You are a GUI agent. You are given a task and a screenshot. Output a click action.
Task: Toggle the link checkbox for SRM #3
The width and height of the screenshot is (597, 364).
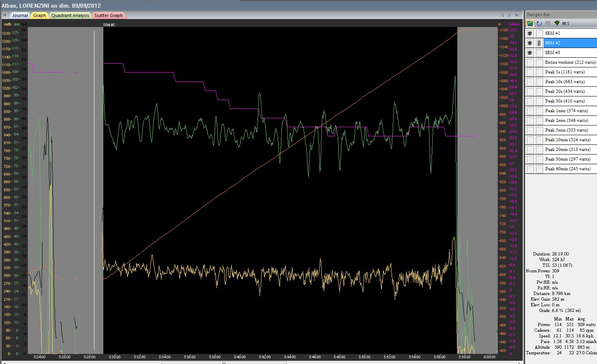pyautogui.click(x=539, y=52)
